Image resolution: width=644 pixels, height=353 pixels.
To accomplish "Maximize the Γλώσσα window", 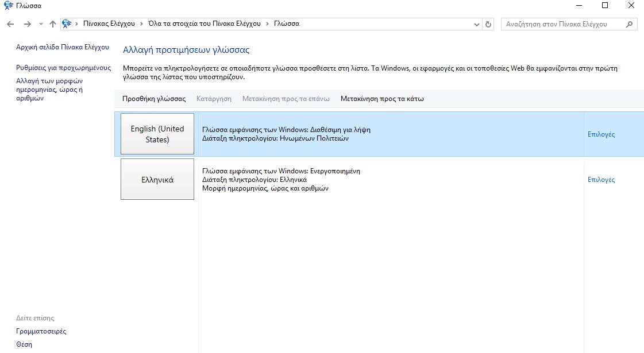I will click(604, 6).
